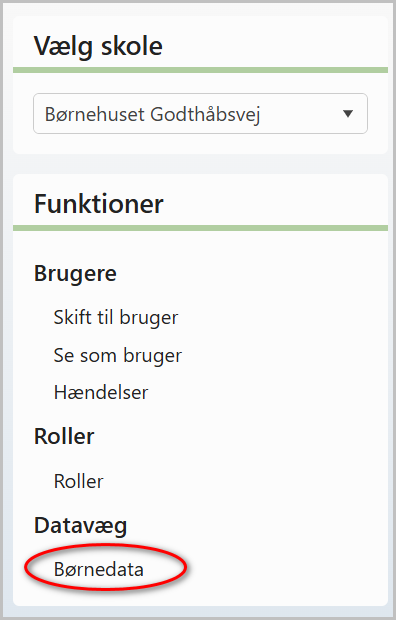The width and height of the screenshot is (396, 620).
Task: Click the Funktioner heading
Action: pos(99,204)
